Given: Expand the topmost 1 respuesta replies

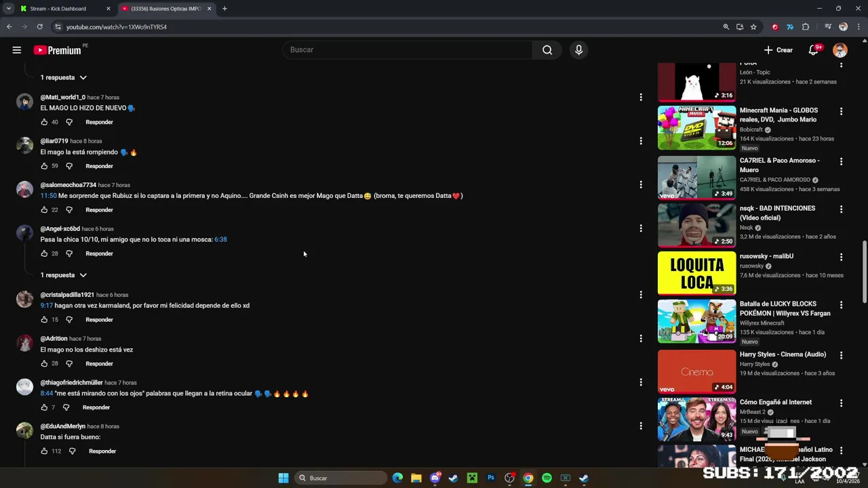Looking at the screenshot, I should 63,77.
